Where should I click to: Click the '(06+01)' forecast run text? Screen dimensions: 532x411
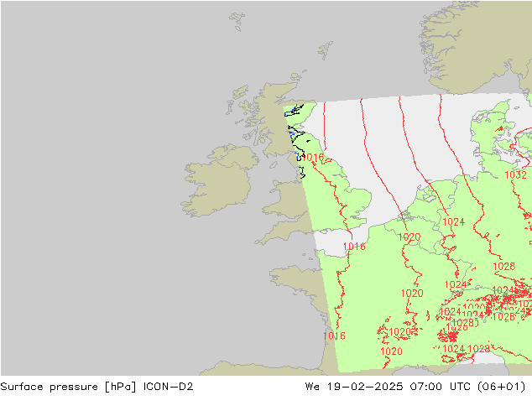(x=501, y=387)
